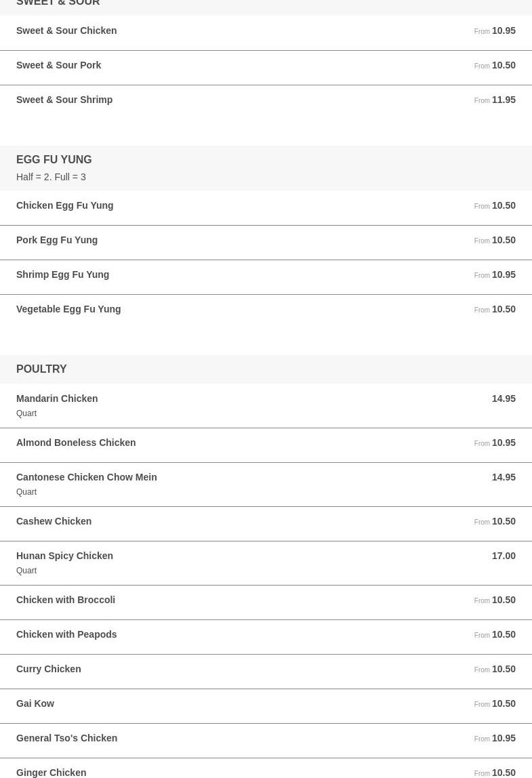The height and width of the screenshot is (778, 532).
Task: Select Sweet & Sour Chicken menu item
Action: [x=266, y=33]
